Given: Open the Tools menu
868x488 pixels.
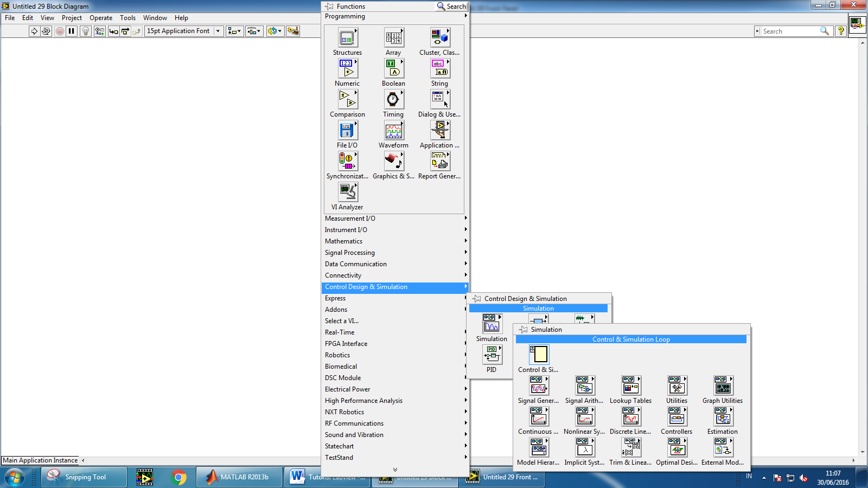Looking at the screenshot, I should click(127, 18).
